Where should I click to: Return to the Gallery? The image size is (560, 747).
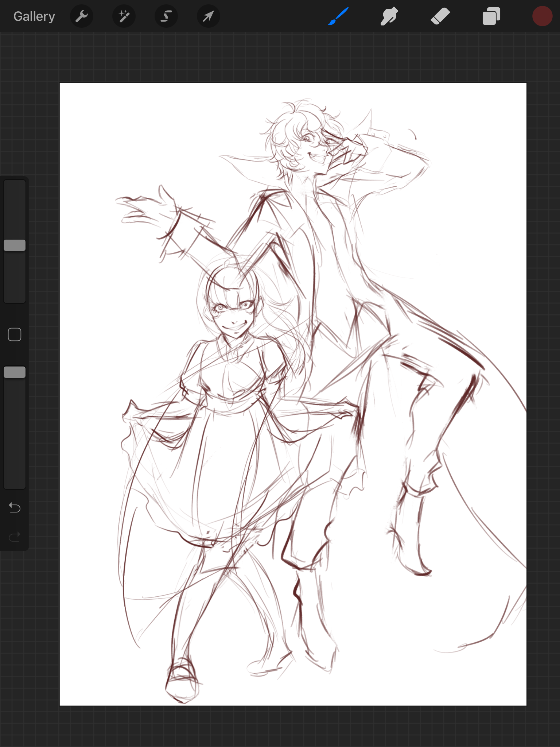(x=34, y=16)
